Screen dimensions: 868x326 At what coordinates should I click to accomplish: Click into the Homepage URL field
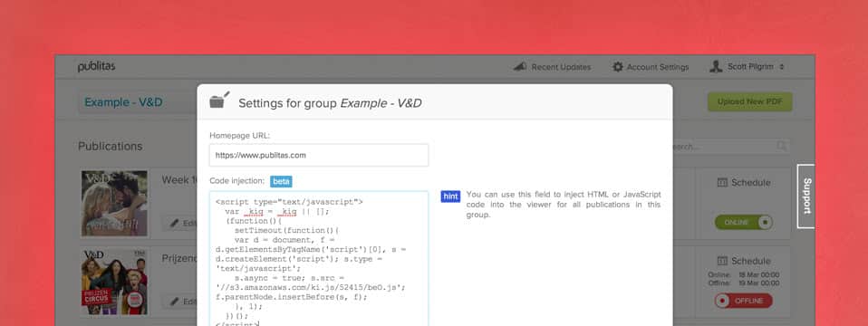point(319,155)
